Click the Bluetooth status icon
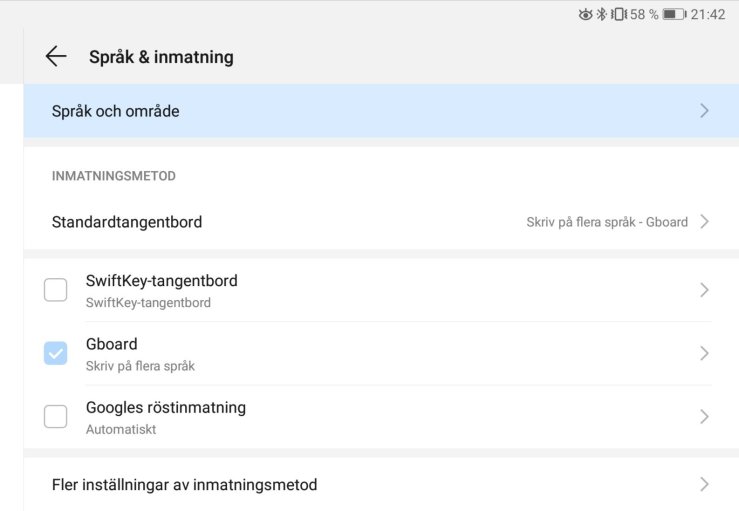The height and width of the screenshot is (511, 739). pos(602,14)
